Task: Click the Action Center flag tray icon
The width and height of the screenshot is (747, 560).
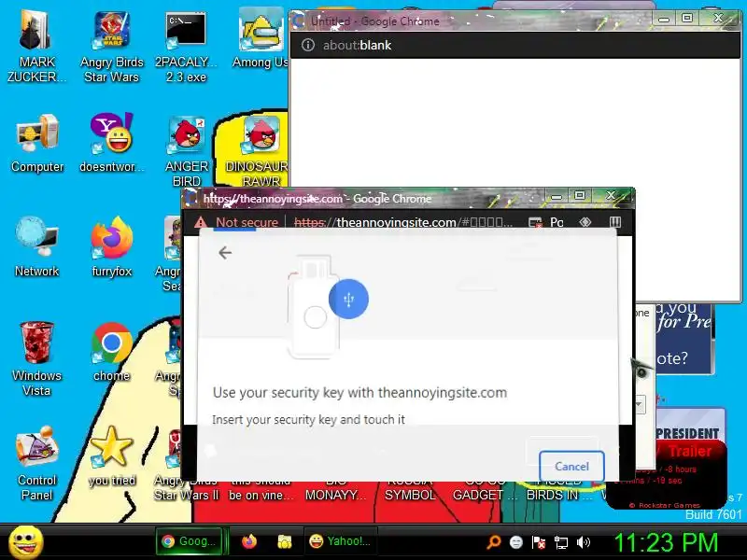Action: pyautogui.click(x=539, y=542)
